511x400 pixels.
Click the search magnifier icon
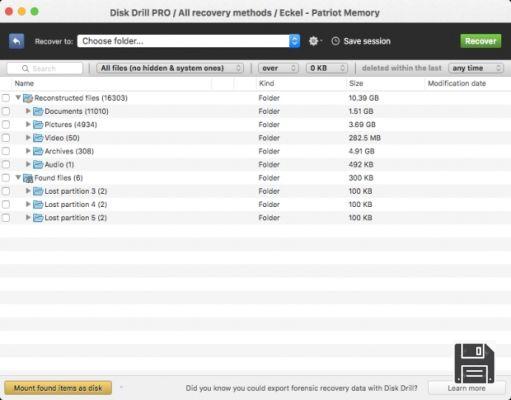point(25,68)
